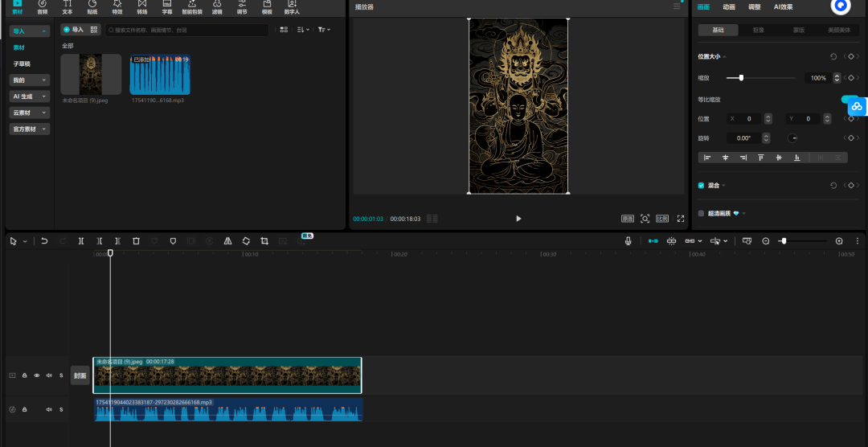
Task: Open the 调节 adjustment panel
Action: (x=242, y=6)
